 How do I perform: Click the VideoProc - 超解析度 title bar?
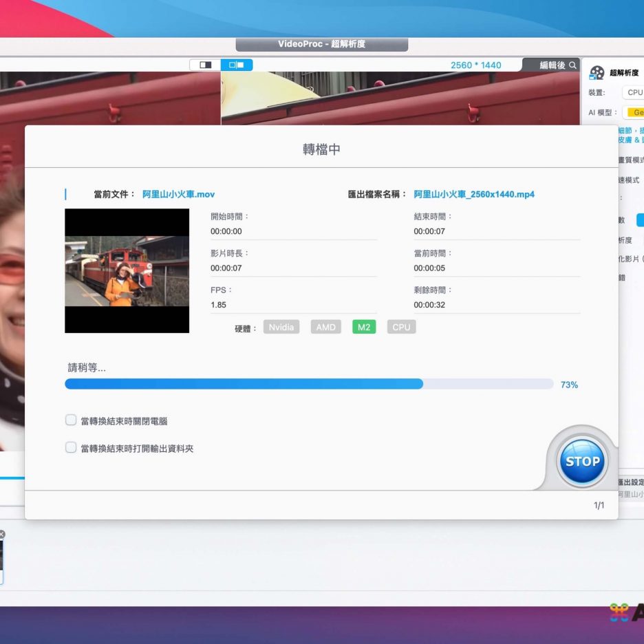321,44
